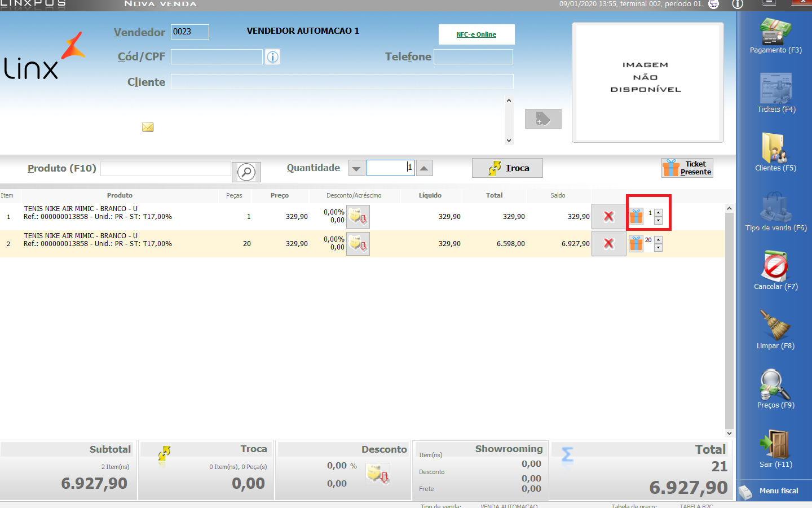
Task: Decrease Quantidade with down arrow
Action: pyautogui.click(x=356, y=168)
